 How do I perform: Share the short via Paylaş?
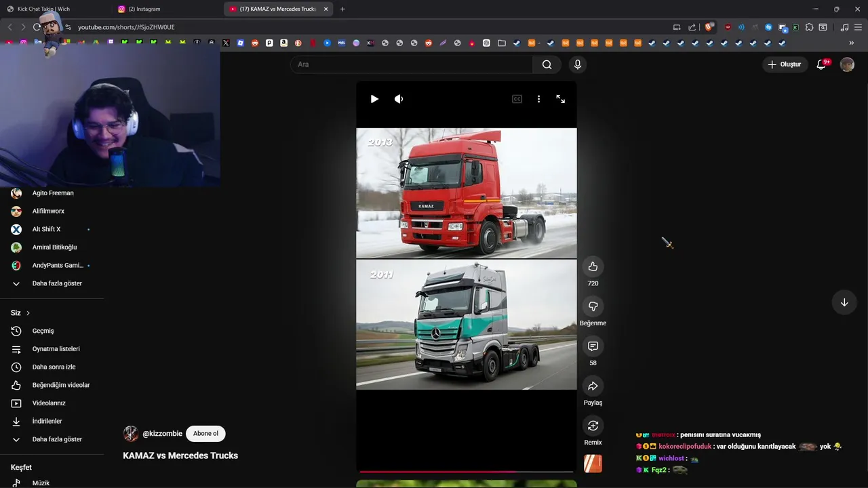coord(593,386)
